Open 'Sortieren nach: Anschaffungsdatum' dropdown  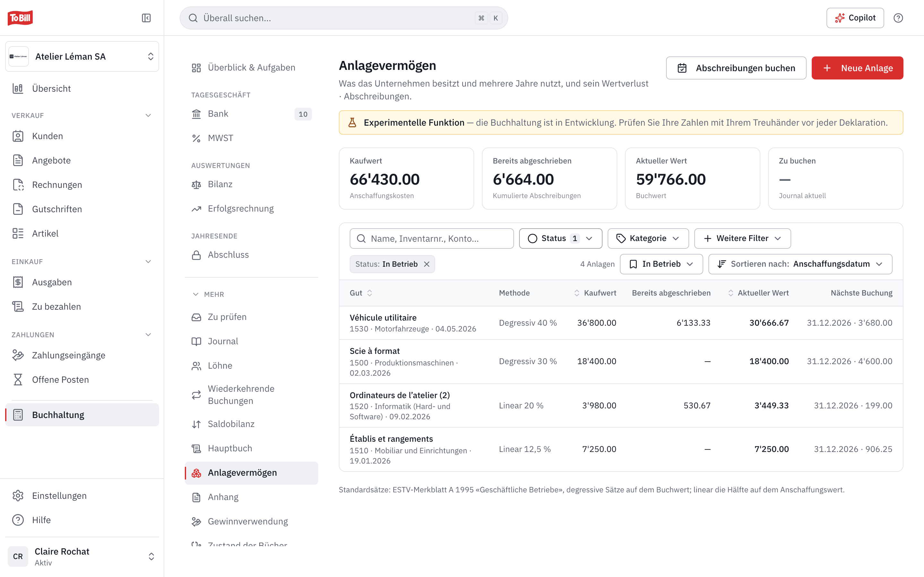800,264
